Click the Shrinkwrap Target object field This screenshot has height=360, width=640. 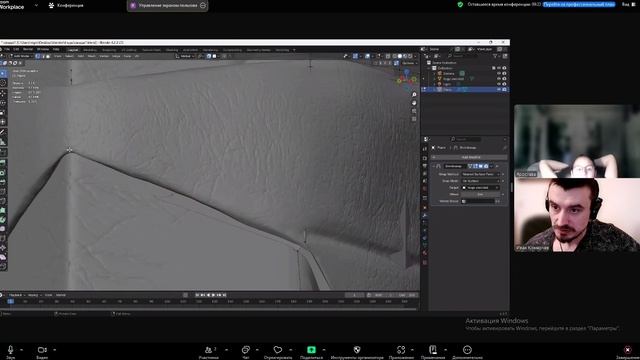(480, 188)
